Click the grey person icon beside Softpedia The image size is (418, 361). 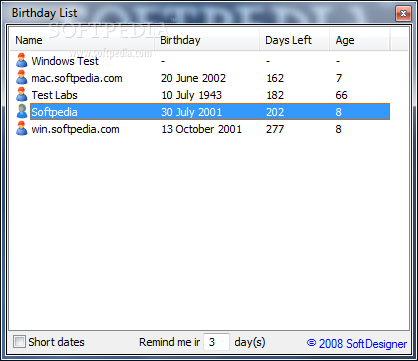click(x=22, y=112)
